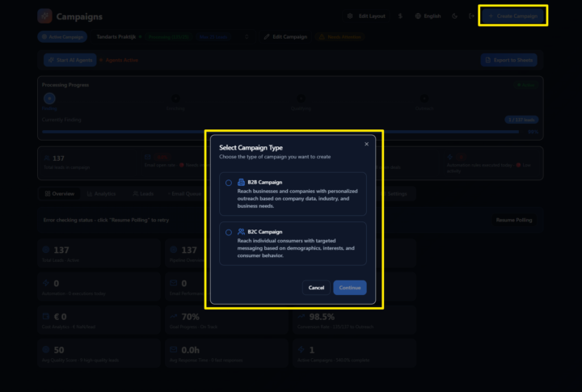The height and width of the screenshot is (392, 582).
Task: Select the B2B Campaign radio option
Action: coord(229,183)
